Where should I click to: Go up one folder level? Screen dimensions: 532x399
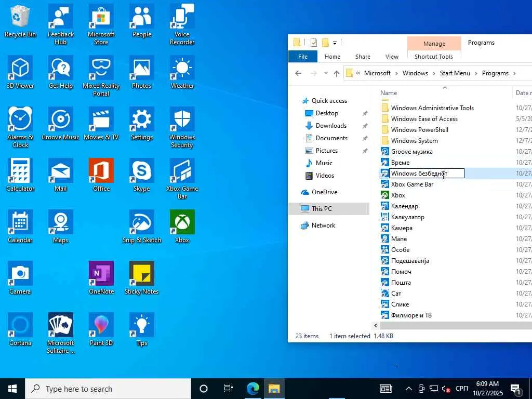tap(337, 73)
